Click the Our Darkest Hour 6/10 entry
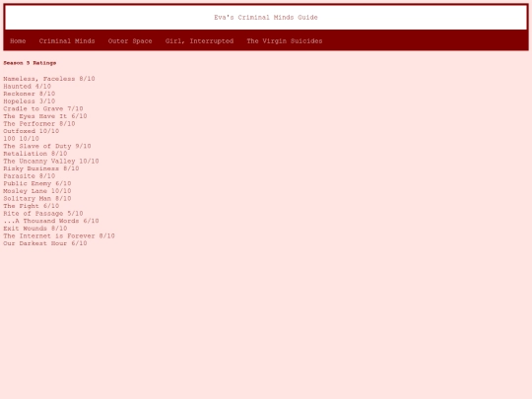 pyautogui.click(x=45, y=243)
